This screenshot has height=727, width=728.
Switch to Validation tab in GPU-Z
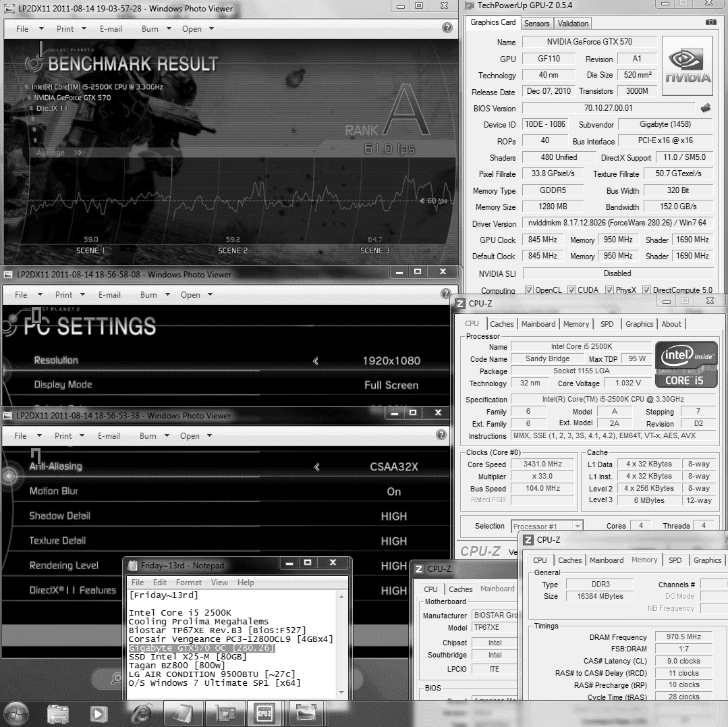(x=573, y=23)
